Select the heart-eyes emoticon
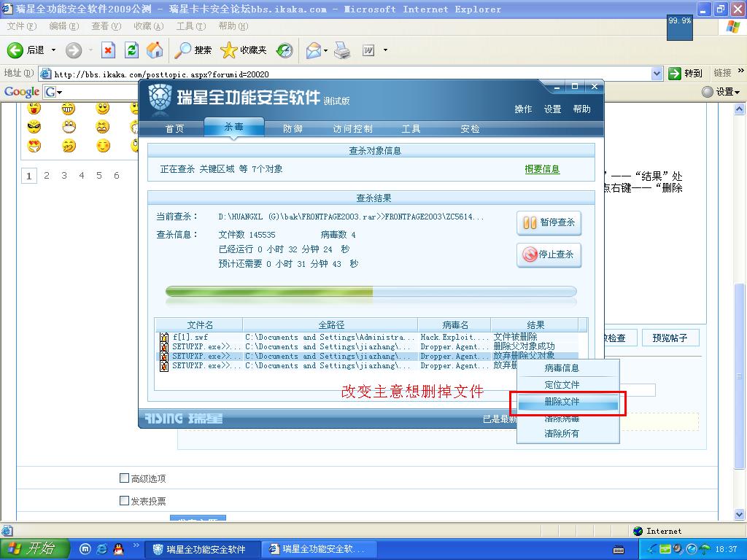Viewport: 747px width, 560px height. click(x=34, y=146)
